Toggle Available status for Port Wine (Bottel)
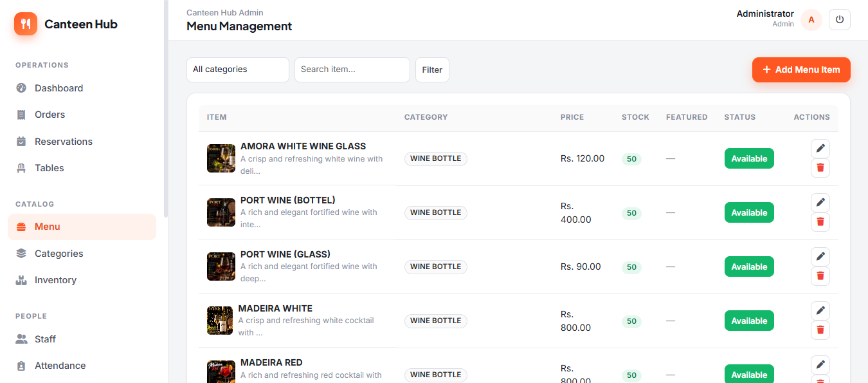This screenshot has height=383, width=868. [749, 212]
